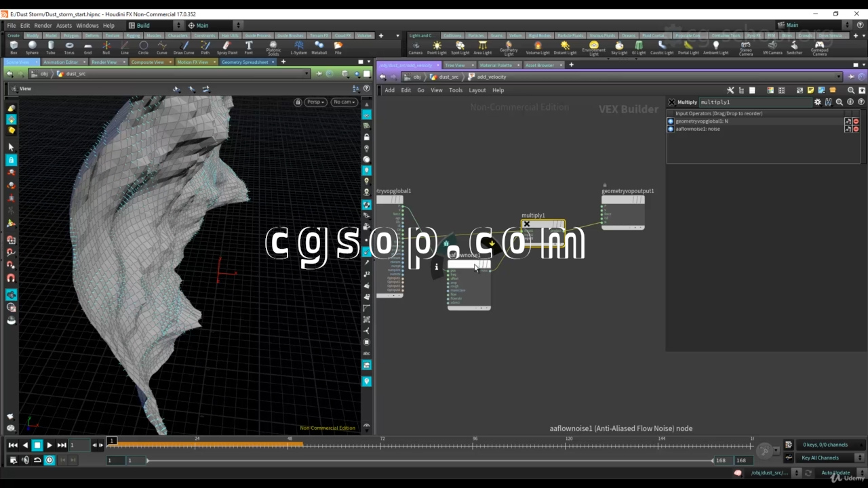Stop playback with the stop button
Screen dimensions: 868x488
point(37,445)
